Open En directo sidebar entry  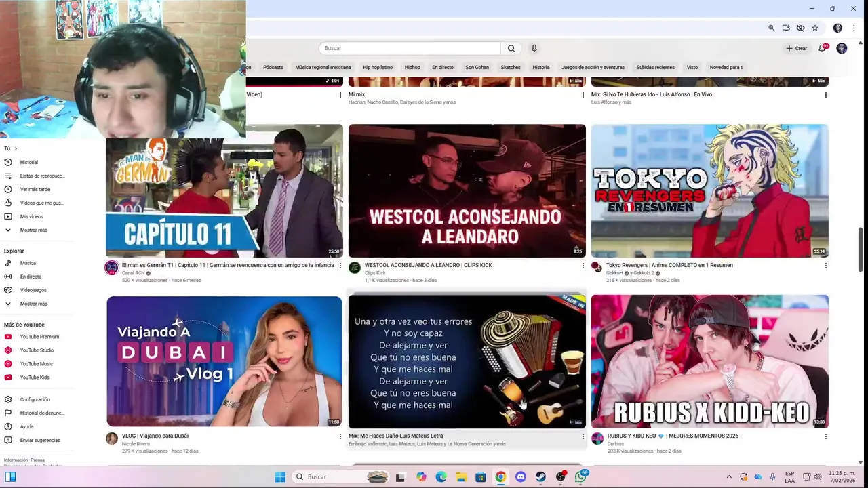tap(31, 277)
